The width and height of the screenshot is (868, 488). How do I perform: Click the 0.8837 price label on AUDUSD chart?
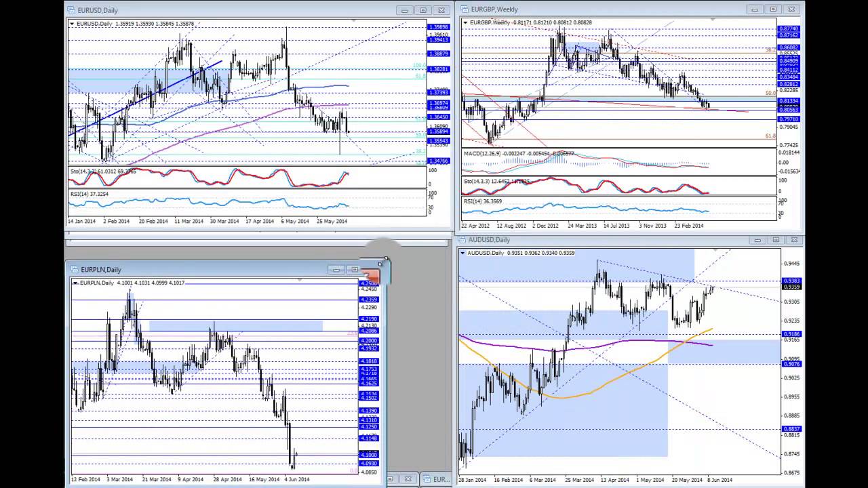[x=791, y=428]
